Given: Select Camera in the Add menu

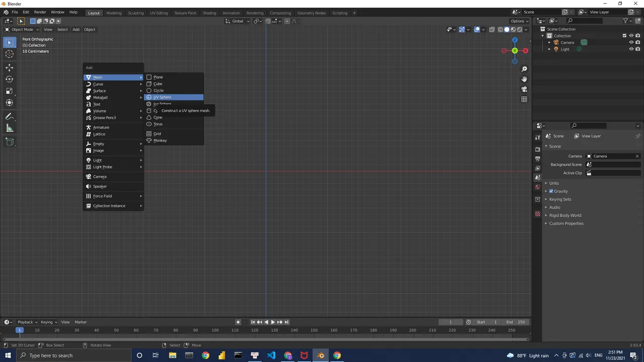Looking at the screenshot, I should (114, 176).
